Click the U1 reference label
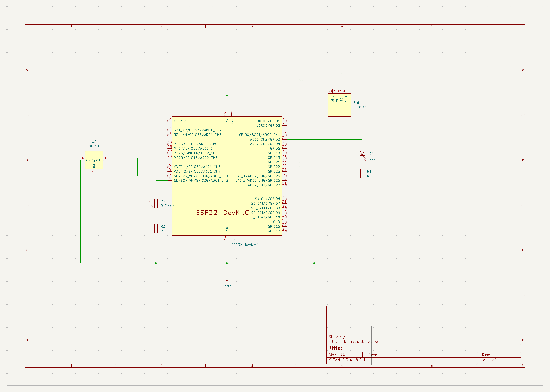 tap(233, 240)
